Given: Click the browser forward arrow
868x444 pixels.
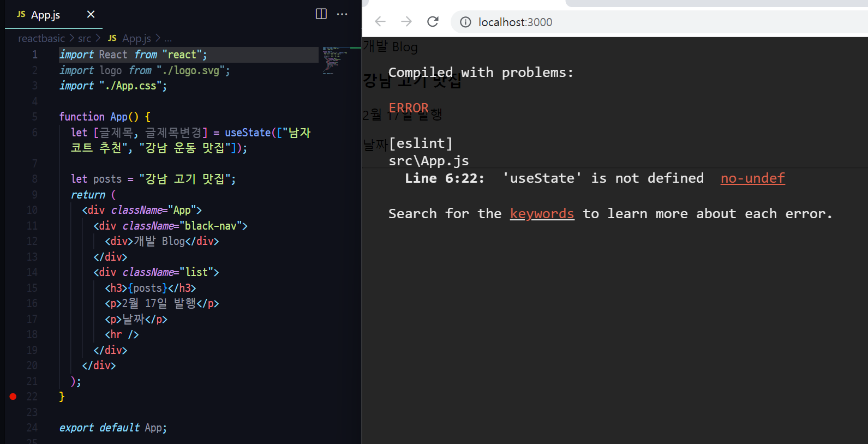Looking at the screenshot, I should (x=406, y=22).
